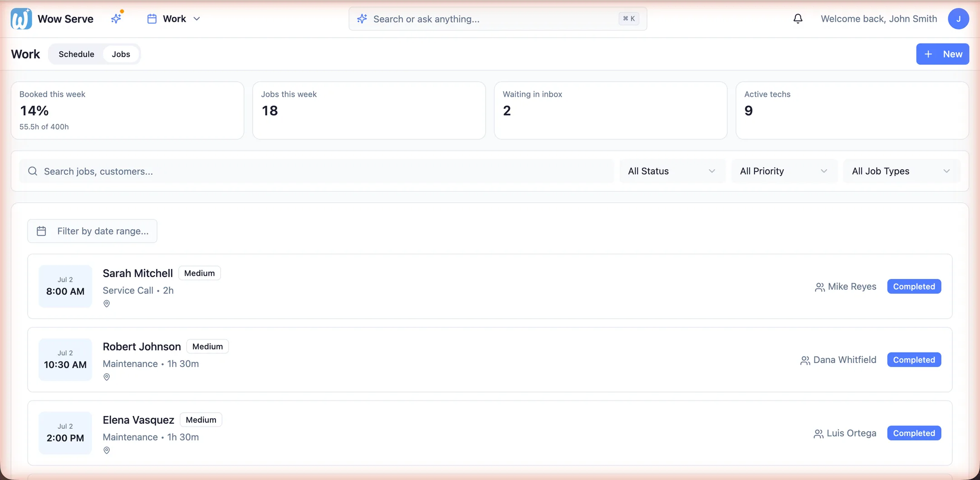Click the people icon beside Dana Whitfield
Viewport: 980px width, 480px height.
click(805, 360)
